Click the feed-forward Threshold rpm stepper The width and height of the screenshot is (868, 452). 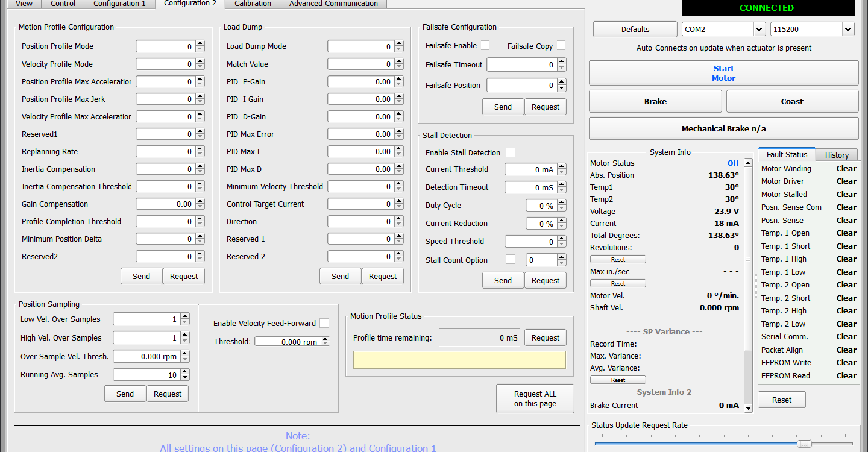point(325,341)
